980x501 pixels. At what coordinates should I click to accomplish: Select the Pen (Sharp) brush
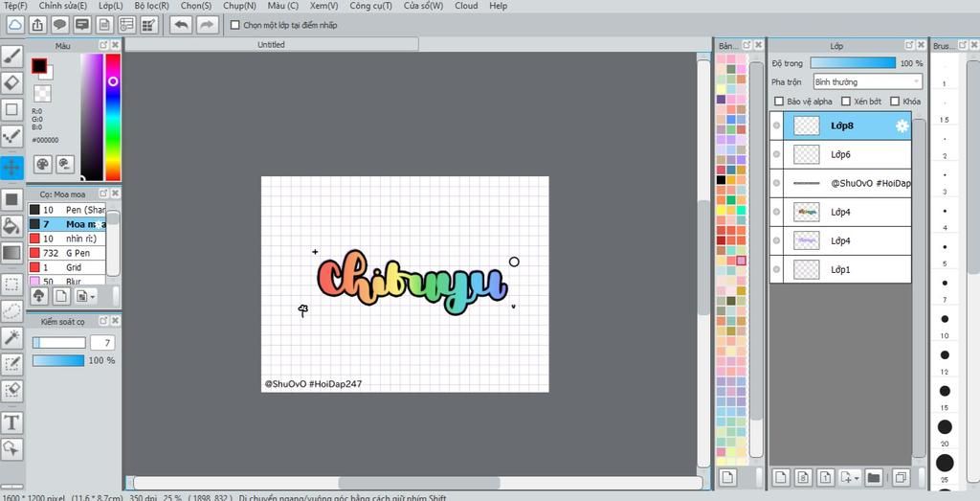pos(66,210)
